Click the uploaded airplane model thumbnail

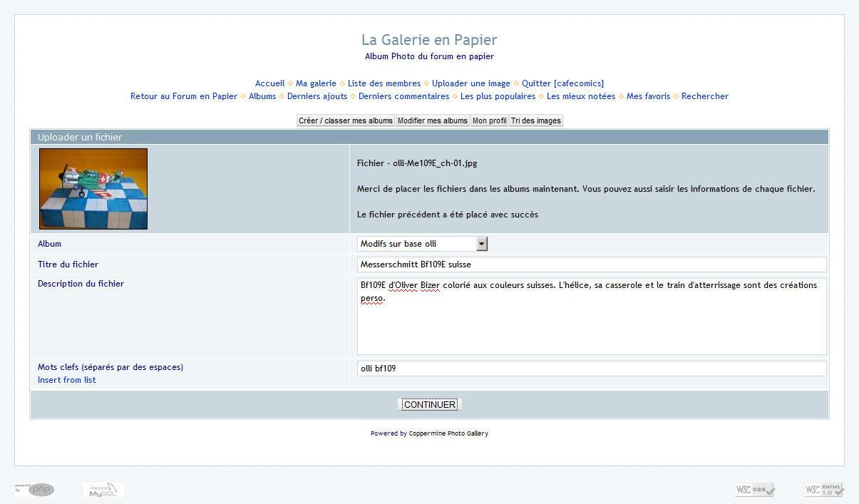coord(93,189)
